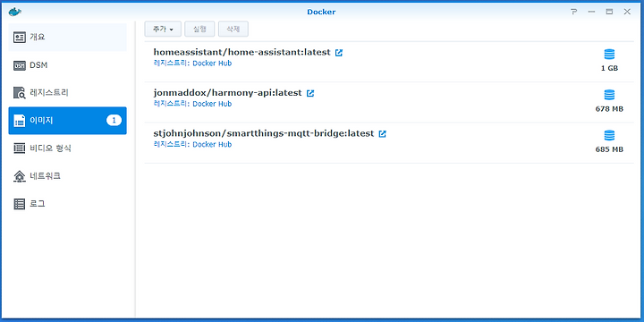Screen dimensions: 644x322
Task: Select homeassistant/home-assistant:latest image row
Action: [x=389, y=62]
